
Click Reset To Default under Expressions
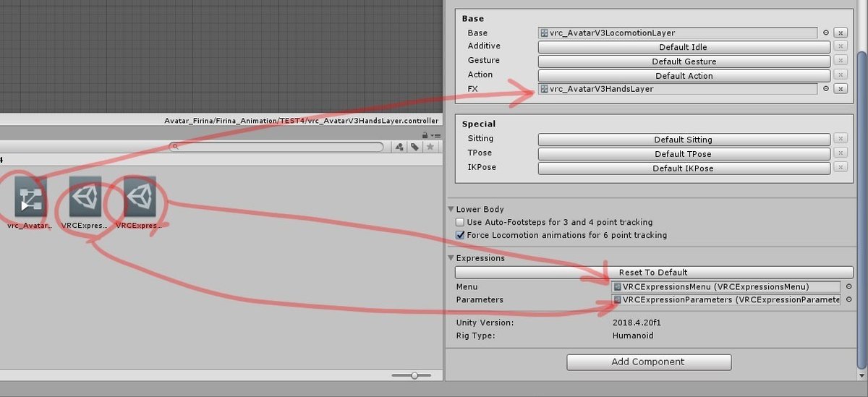pos(652,273)
